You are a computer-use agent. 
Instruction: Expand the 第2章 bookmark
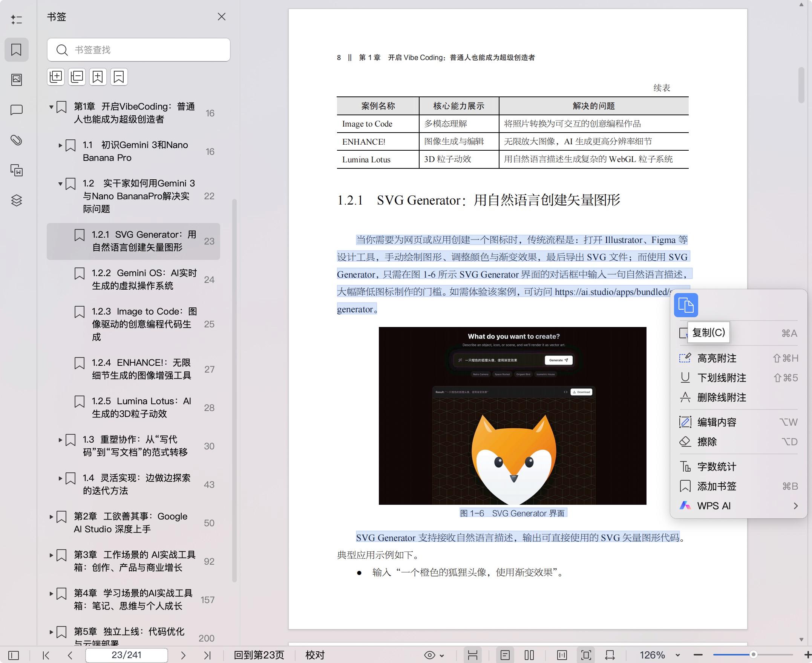click(x=51, y=517)
